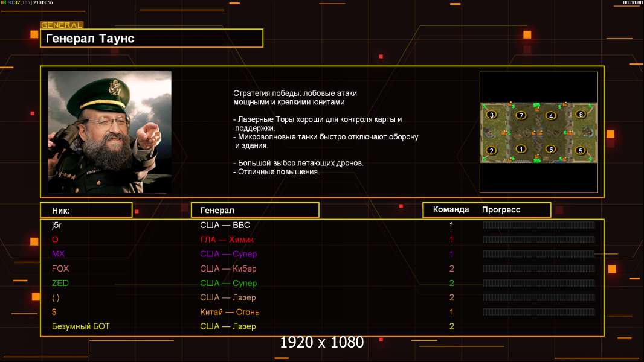The height and width of the screenshot is (362, 644).
Task: Click the Отличные повышения line
Action: click(x=276, y=172)
